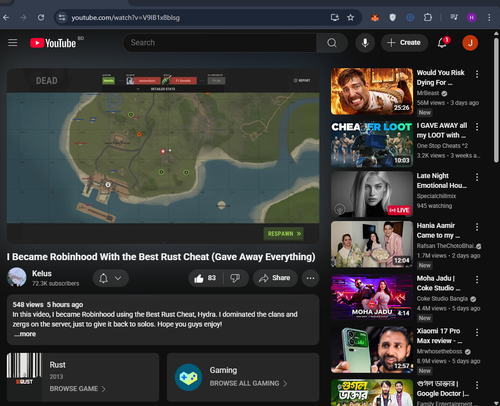Open the notifications bell in the header

pyautogui.click(x=443, y=43)
